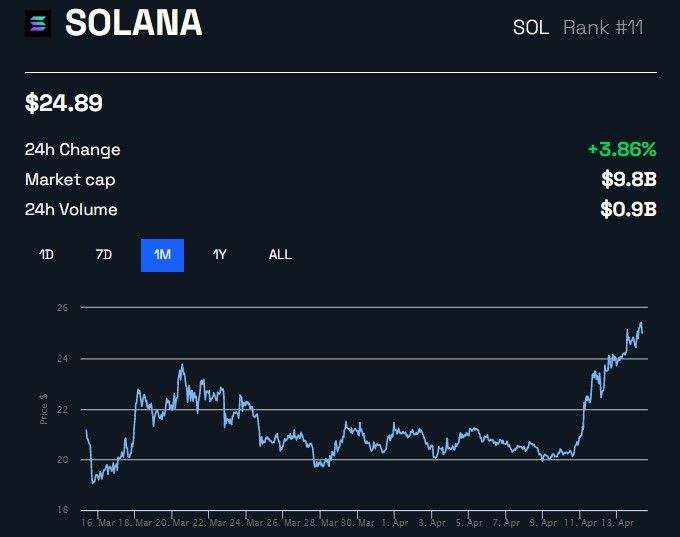The width and height of the screenshot is (680, 537).
Task: Click the 24h Volume label
Action: point(71,210)
